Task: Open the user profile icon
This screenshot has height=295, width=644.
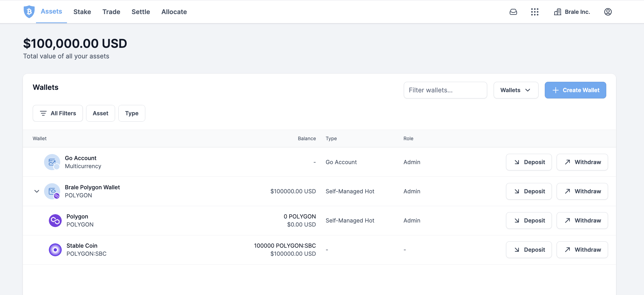Action: click(x=608, y=12)
